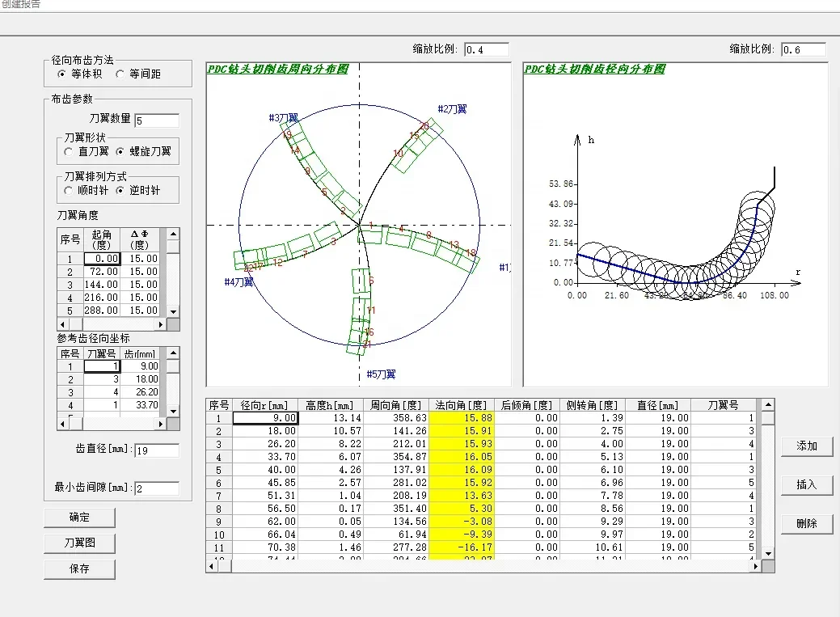Select the 周向角 cell 358.63
Image resolution: width=840 pixels, height=617 pixels.
(x=396, y=418)
